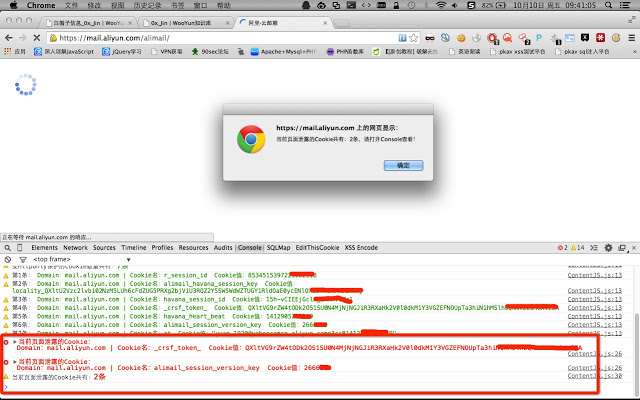The height and width of the screenshot is (400, 640).
Task: Click the blue P extension icon
Action: pos(539,38)
